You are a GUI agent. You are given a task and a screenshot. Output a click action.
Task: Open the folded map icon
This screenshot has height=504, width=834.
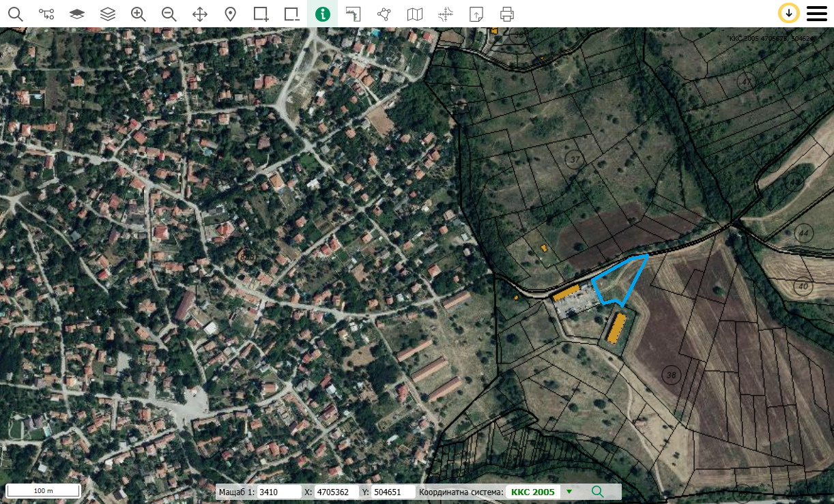[415, 14]
